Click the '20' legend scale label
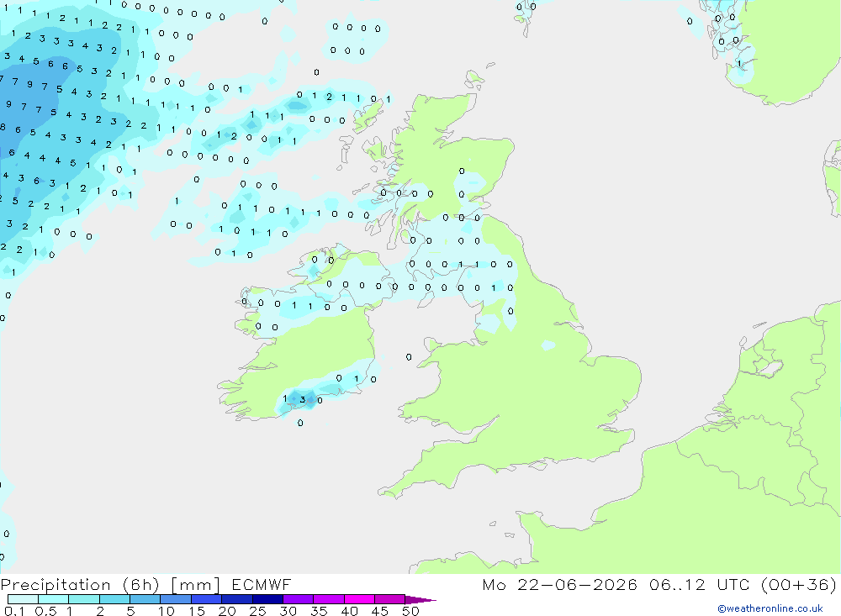This screenshot has width=841, height=616. pyautogui.click(x=227, y=611)
